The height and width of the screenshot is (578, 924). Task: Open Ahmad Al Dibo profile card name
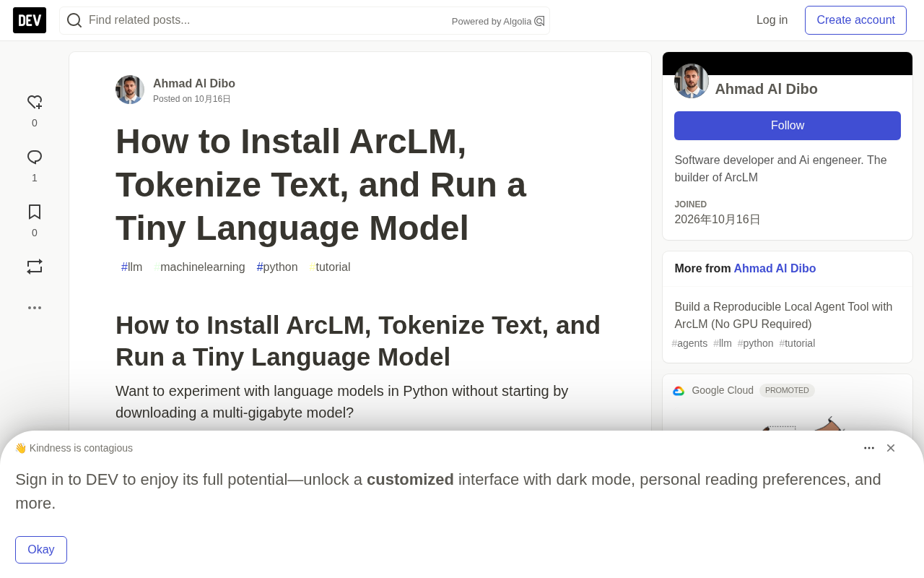[767, 89]
